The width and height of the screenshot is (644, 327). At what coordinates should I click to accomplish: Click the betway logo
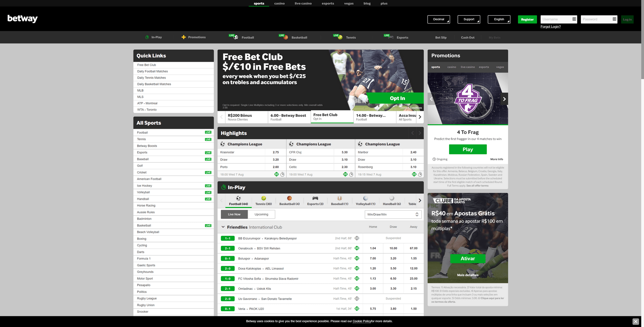click(22, 19)
